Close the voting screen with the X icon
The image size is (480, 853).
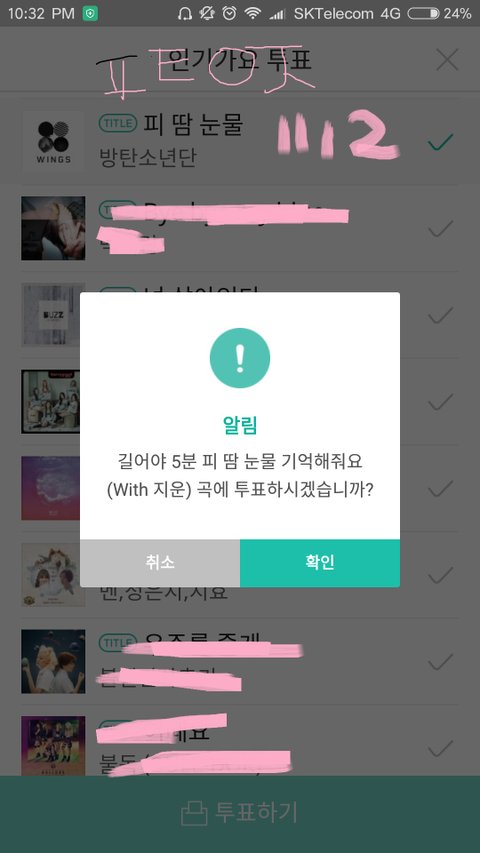tap(447, 60)
